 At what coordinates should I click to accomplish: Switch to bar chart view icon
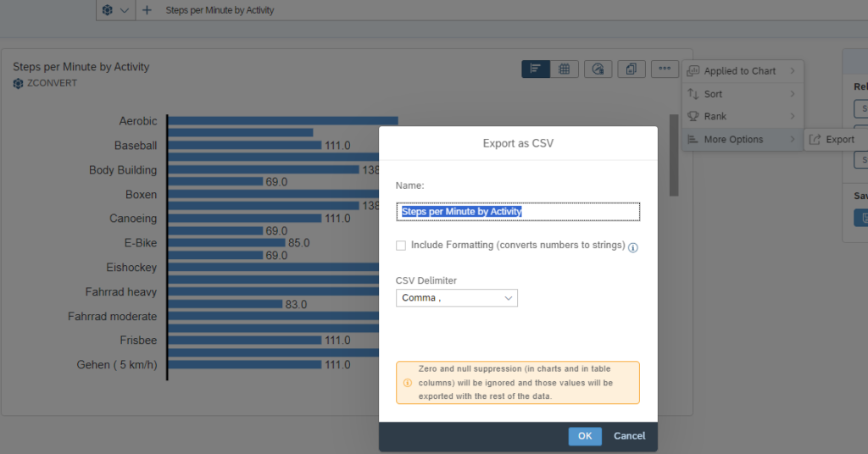click(536, 69)
